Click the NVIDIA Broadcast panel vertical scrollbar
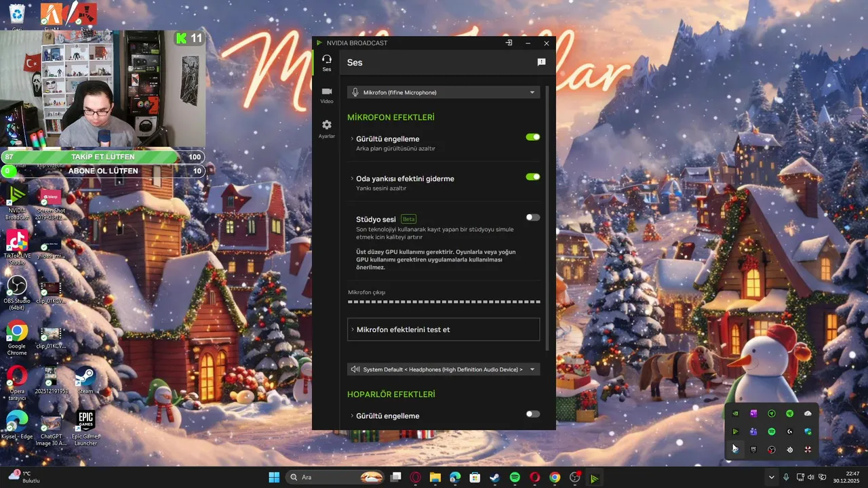Image resolution: width=868 pixels, height=488 pixels. pos(547,217)
